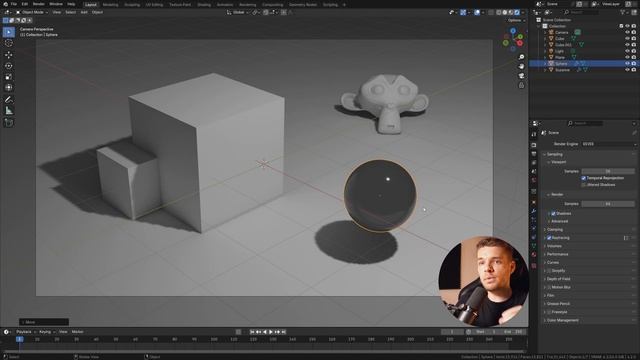Click the timeline horizontal scrollbar
Screen dimensions: 640x360
(x=263, y=351)
